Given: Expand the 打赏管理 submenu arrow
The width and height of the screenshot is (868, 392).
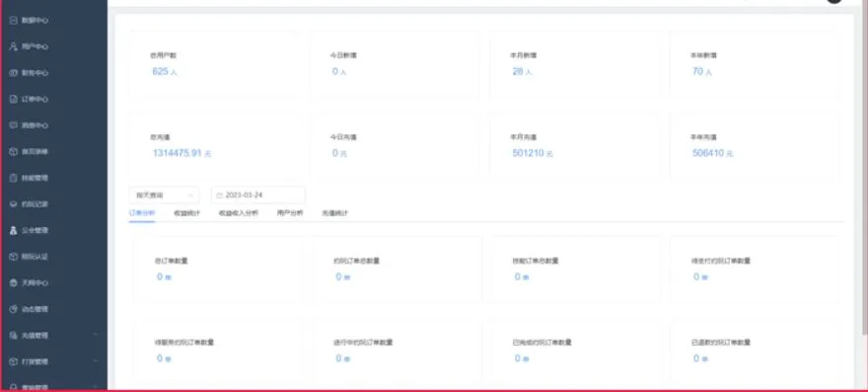Looking at the screenshot, I should tap(96, 361).
